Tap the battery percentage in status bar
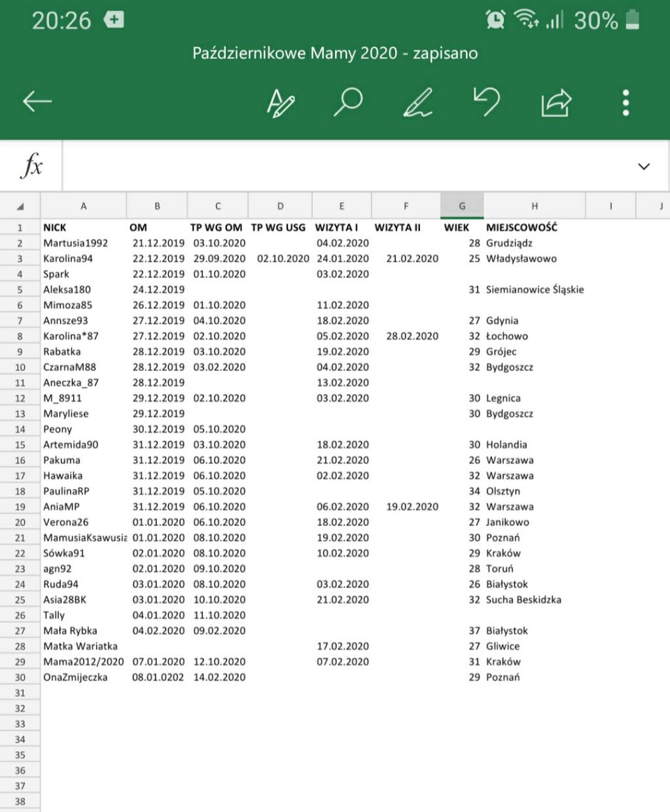 (595, 21)
